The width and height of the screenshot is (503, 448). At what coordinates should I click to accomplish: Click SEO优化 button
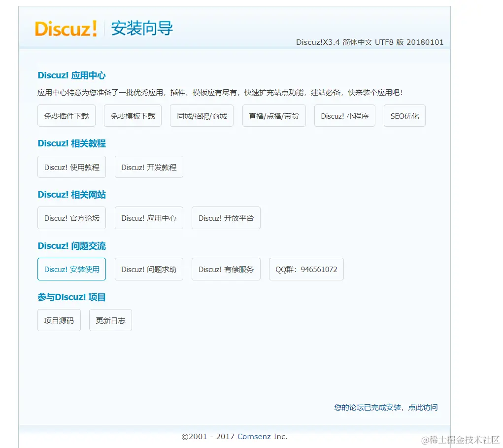[x=404, y=115]
